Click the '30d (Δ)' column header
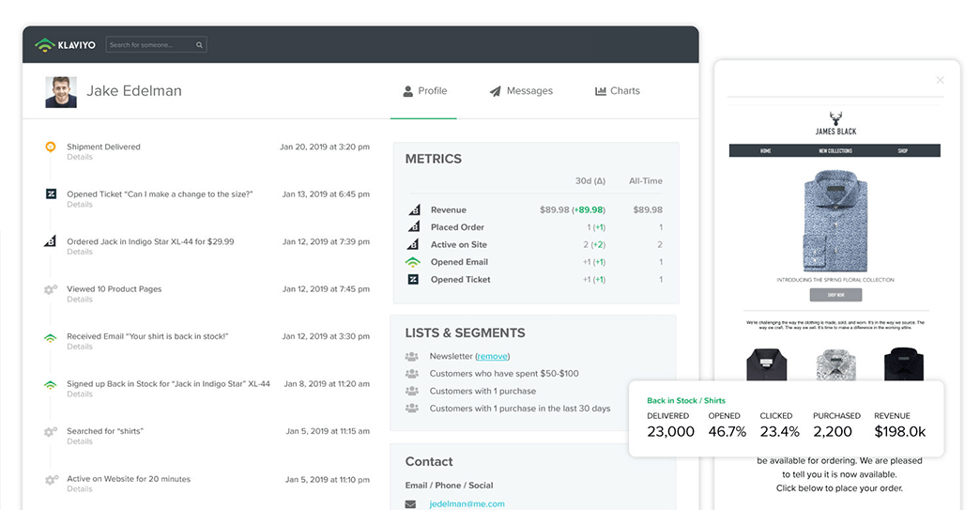 [590, 181]
